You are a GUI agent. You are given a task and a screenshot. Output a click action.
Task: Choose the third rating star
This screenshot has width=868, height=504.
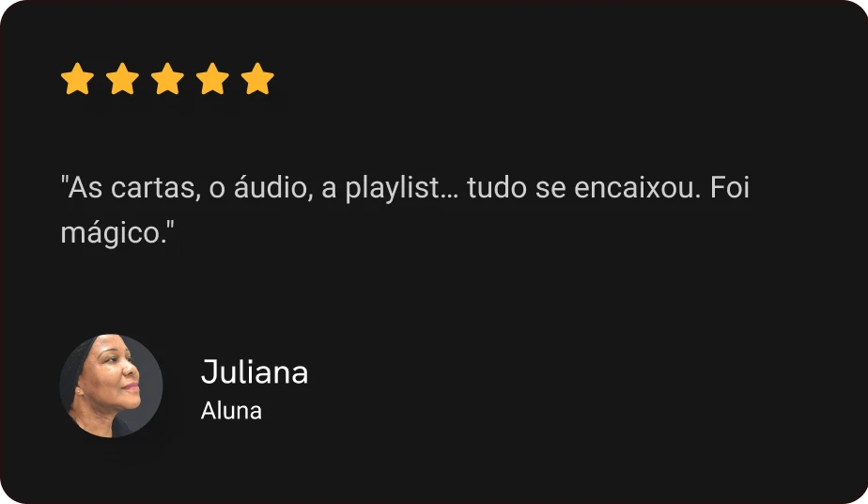[167, 79]
